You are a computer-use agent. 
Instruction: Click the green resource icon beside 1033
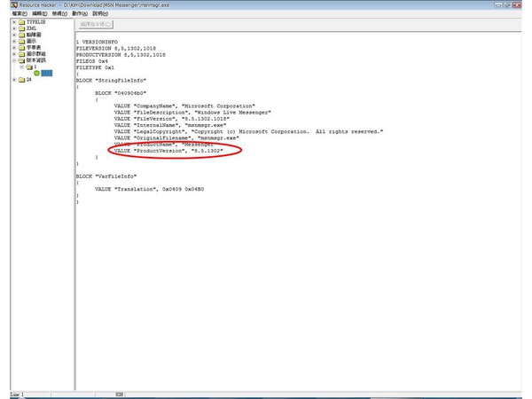(x=36, y=74)
